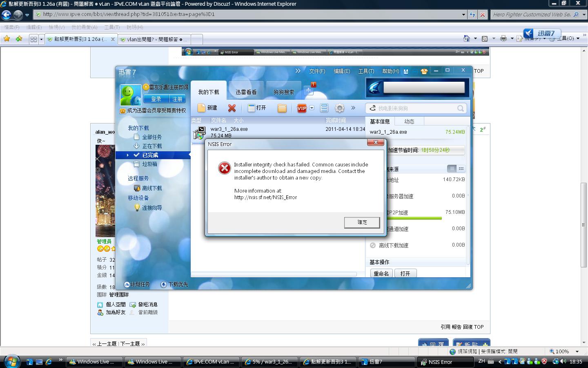Click the IE add to favorites icon
588x368 pixels.
(x=19, y=39)
